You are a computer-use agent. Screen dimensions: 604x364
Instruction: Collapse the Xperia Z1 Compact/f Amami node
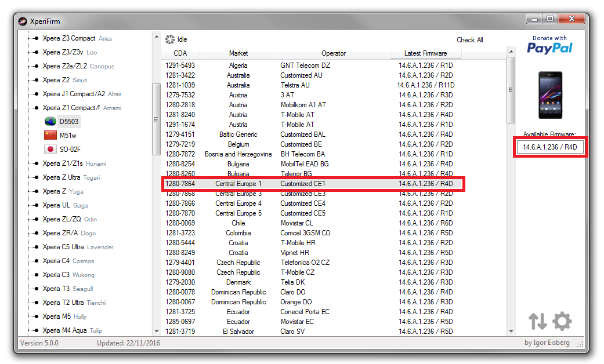(x=37, y=108)
